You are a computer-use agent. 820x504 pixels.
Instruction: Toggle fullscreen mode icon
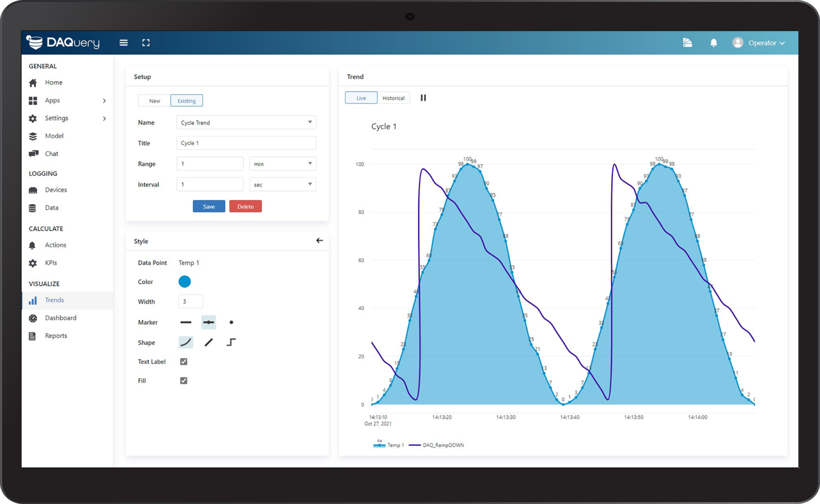146,43
